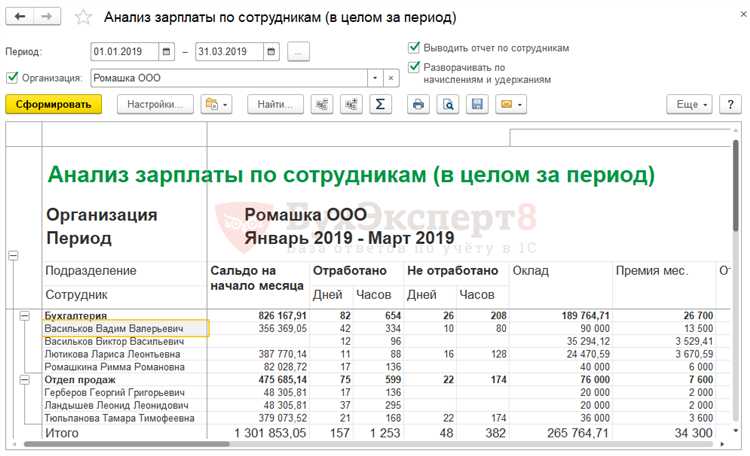The image size is (750, 456).
Task: Open the send by email dropdown
Action: 511,104
